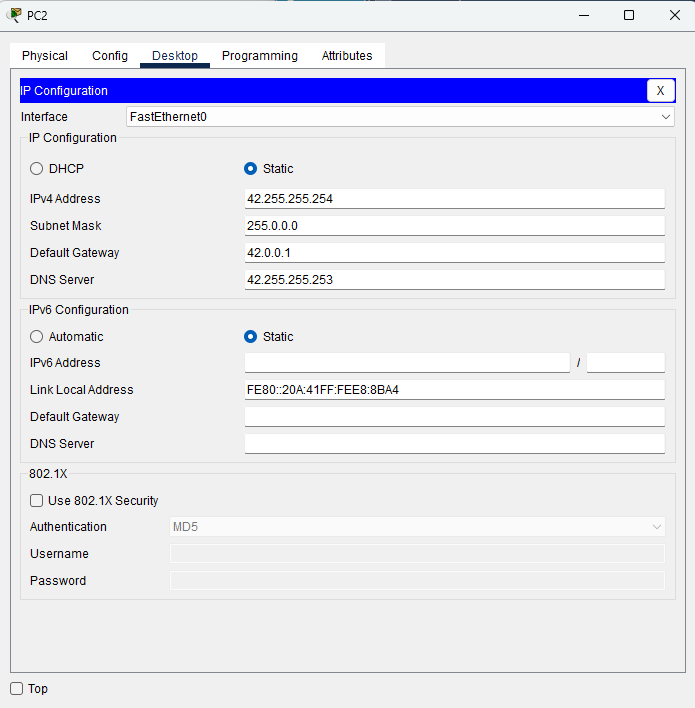
Task: Click the IPv4 Address field
Action: click(x=454, y=199)
